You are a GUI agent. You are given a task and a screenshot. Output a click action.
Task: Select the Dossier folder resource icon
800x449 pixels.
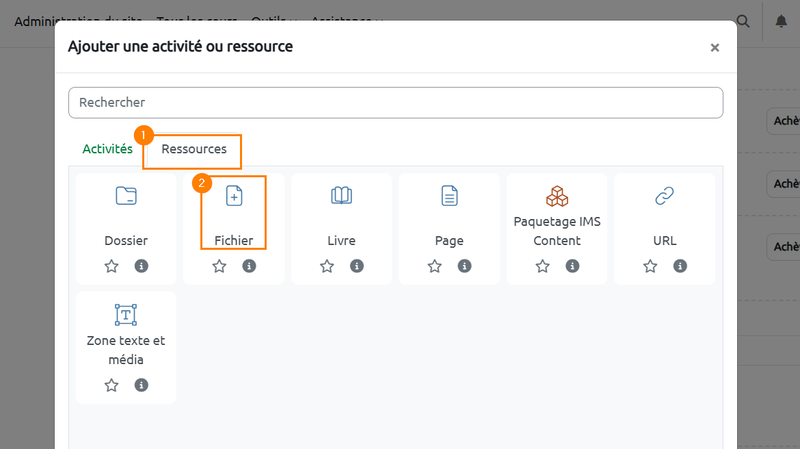(126, 196)
